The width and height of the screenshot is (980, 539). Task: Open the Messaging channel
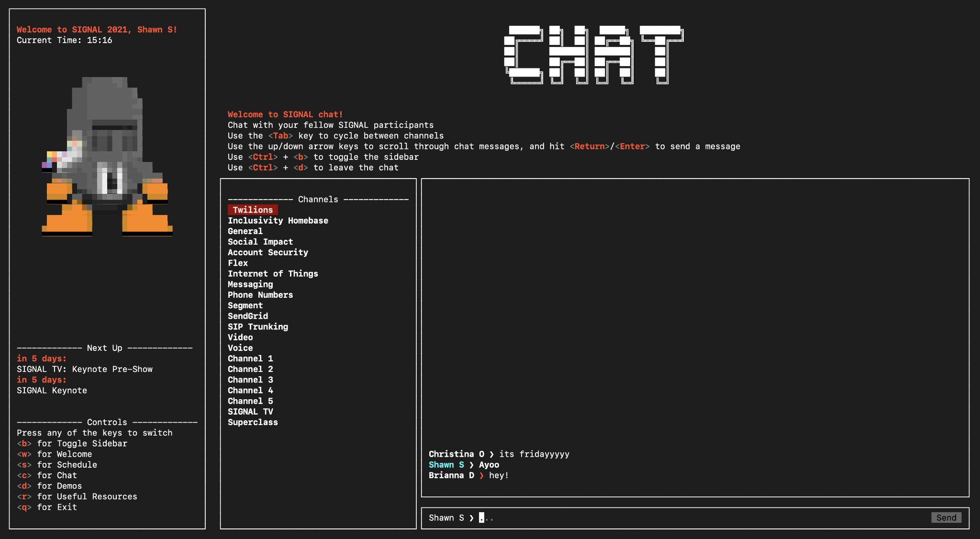pyautogui.click(x=250, y=284)
